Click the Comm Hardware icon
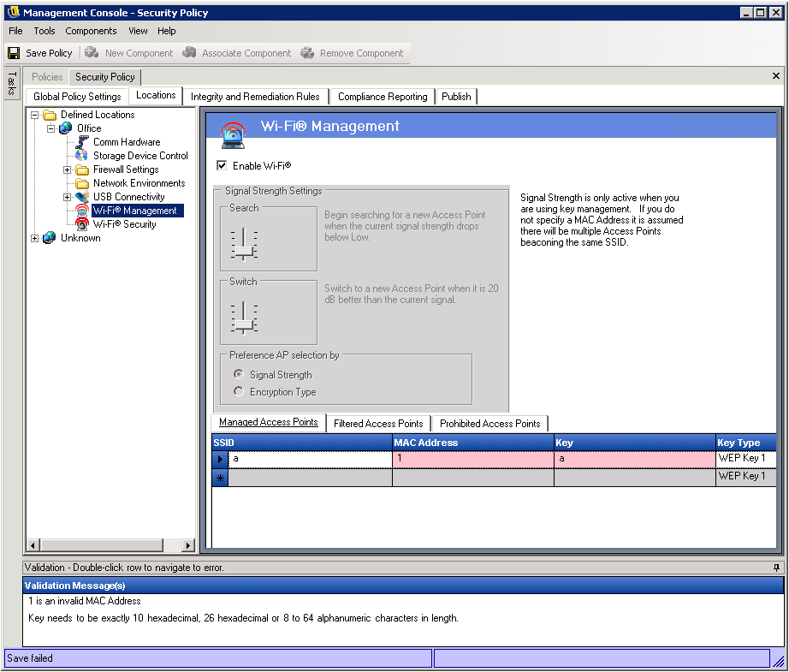This screenshot has width=789, height=672. 82,142
